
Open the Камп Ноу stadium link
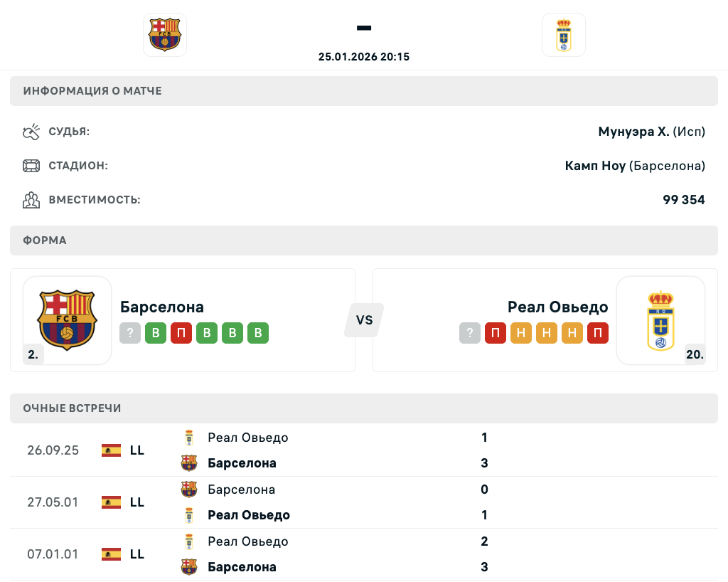pyautogui.click(x=595, y=166)
